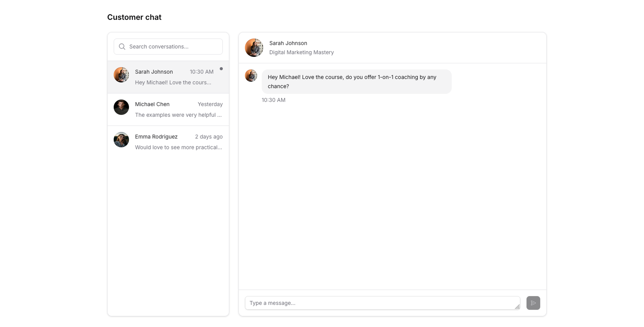Click the textarea resize handle corner
The height and width of the screenshot is (327, 644).
(517, 307)
